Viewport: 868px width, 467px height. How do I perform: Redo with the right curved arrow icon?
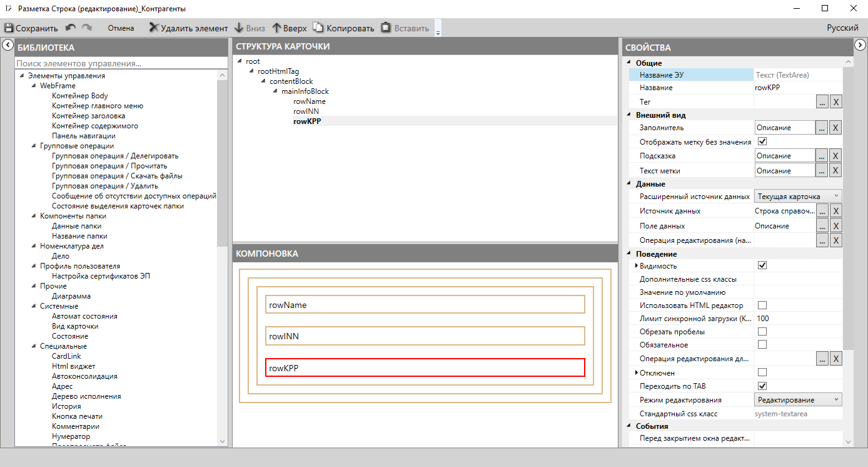tap(87, 28)
